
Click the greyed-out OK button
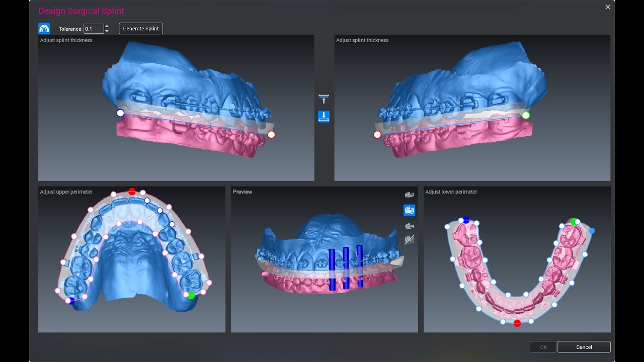pyautogui.click(x=543, y=347)
